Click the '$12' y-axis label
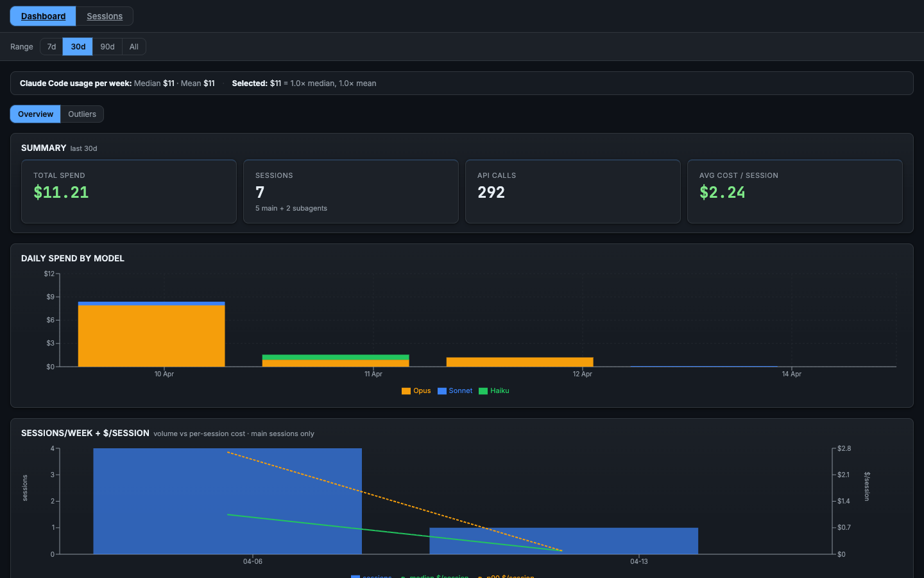The image size is (924, 578). coord(49,274)
